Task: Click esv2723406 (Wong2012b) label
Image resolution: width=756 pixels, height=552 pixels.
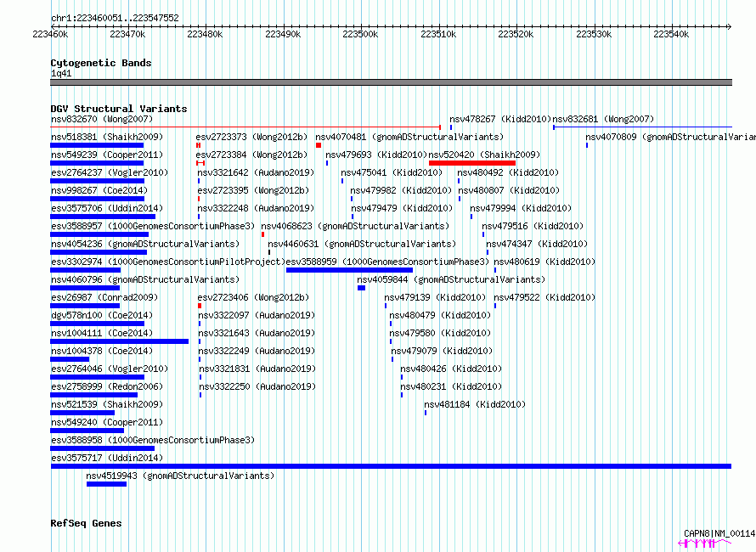Action: 254,297
